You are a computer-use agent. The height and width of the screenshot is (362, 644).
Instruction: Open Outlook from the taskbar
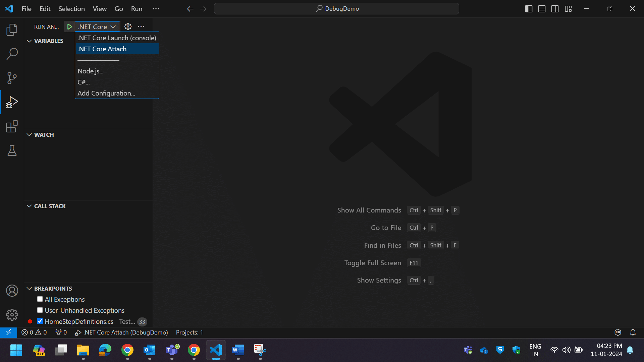click(x=150, y=350)
